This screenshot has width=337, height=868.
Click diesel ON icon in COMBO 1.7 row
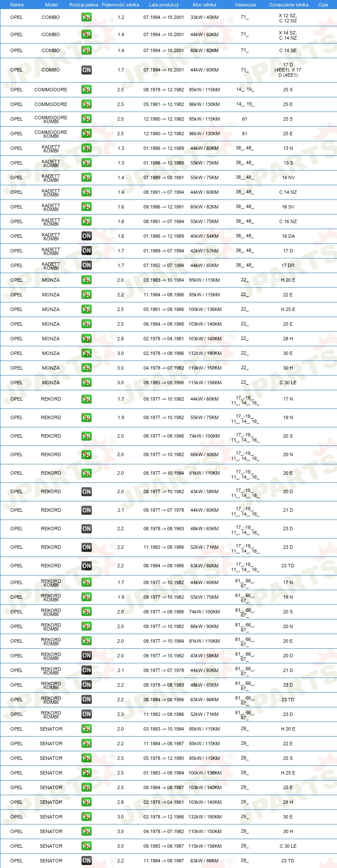tap(87, 70)
